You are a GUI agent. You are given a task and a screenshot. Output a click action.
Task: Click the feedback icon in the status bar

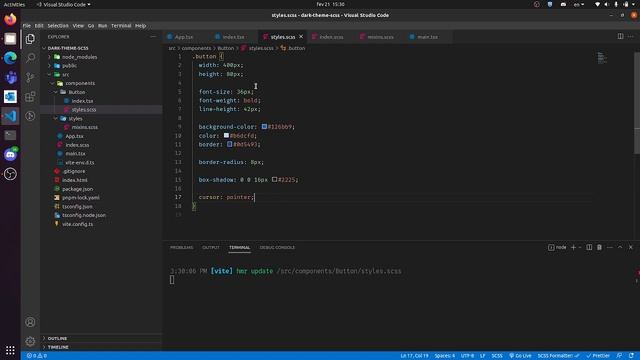[619, 356]
